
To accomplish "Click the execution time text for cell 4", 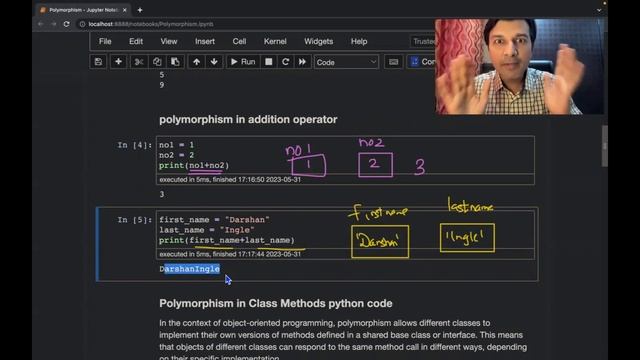I will point(230,180).
